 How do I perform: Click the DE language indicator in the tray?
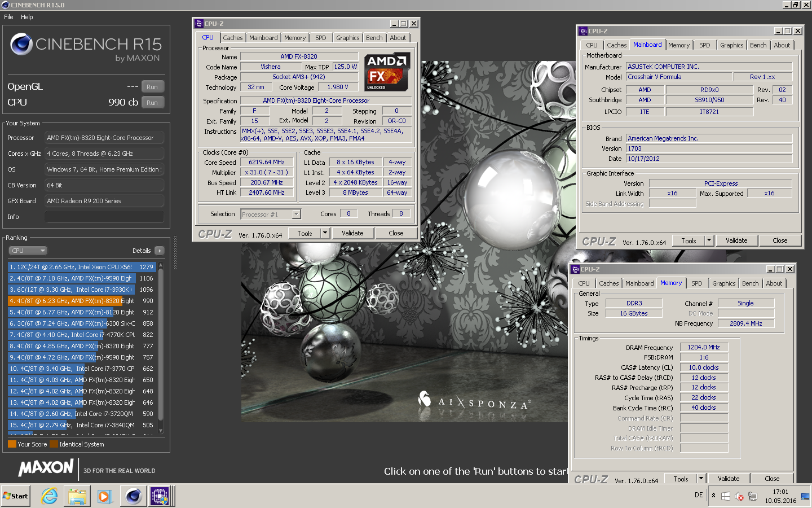click(699, 495)
